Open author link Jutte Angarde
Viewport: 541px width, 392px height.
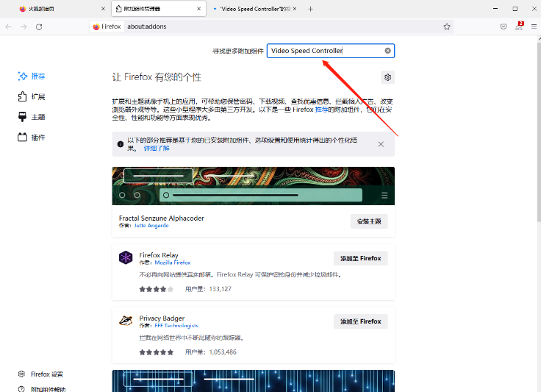click(151, 225)
